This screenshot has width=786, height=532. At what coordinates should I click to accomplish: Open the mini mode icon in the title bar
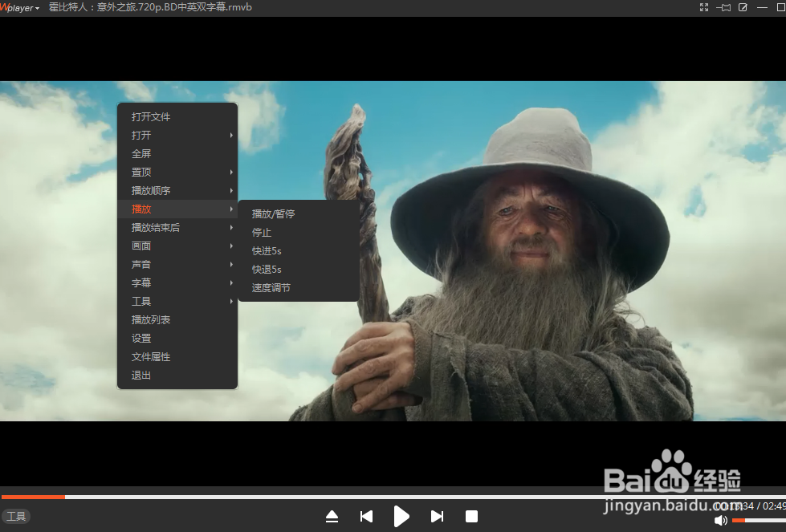click(743, 7)
